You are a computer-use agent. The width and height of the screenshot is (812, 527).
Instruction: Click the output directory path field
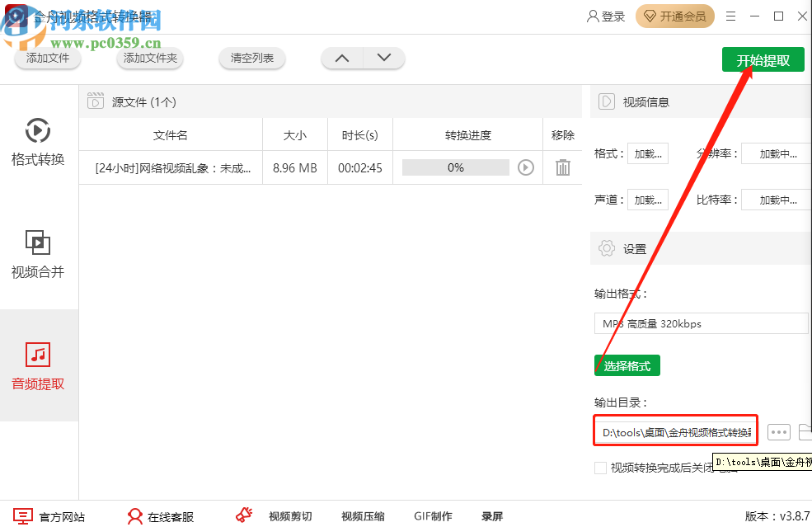click(676, 432)
